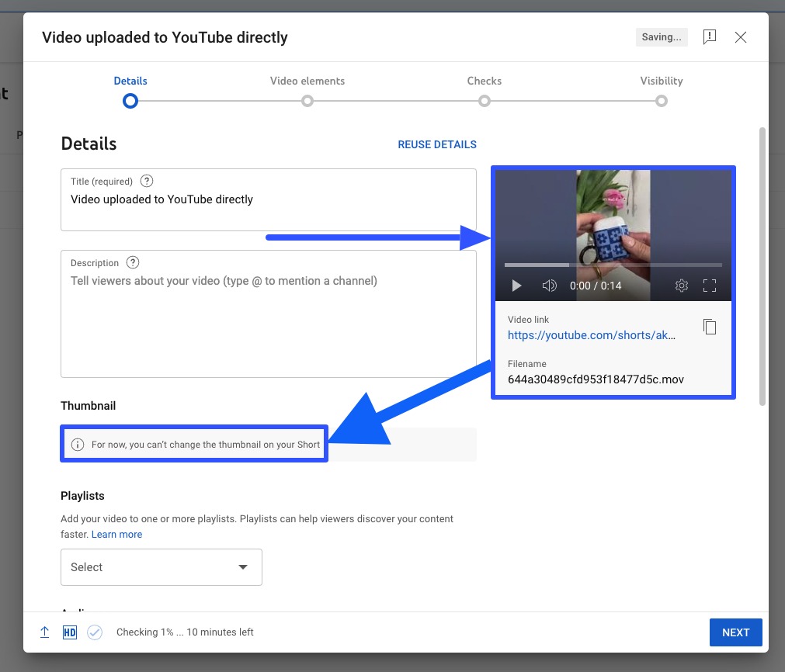The image size is (785, 672).
Task: Click the upload status arrow icon
Action: click(45, 632)
